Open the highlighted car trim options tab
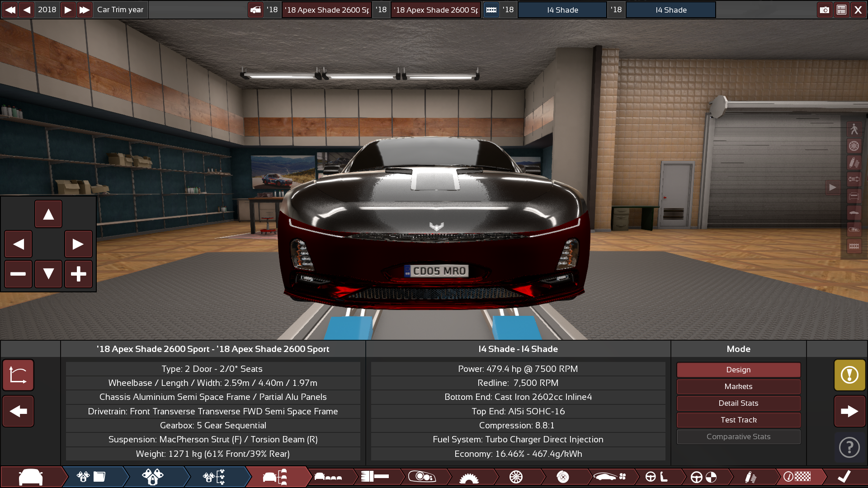 [x=275, y=477]
